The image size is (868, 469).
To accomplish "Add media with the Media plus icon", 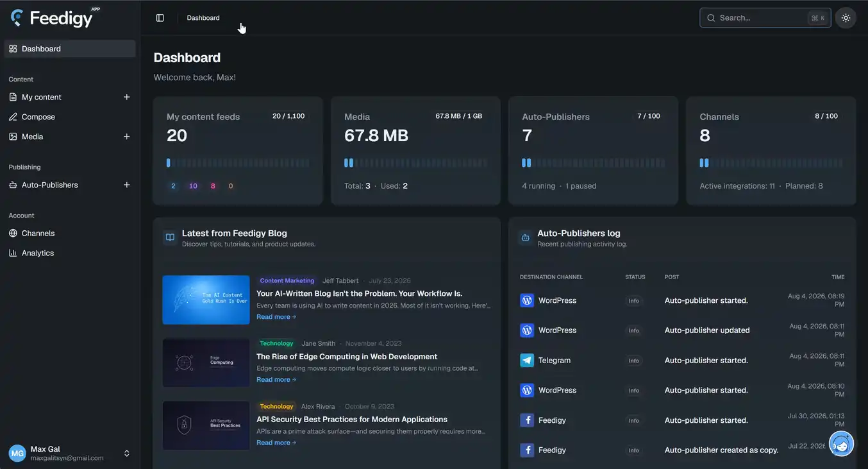I will [126, 137].
